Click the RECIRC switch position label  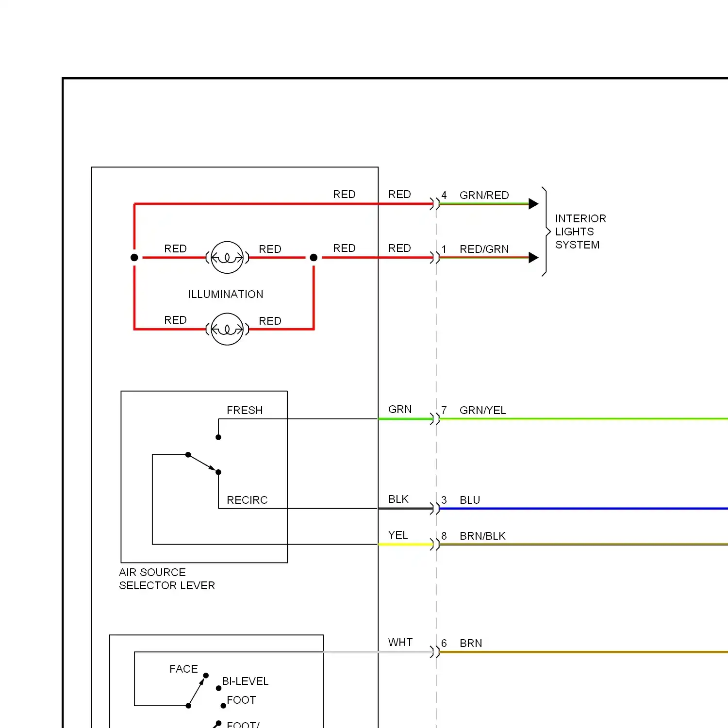tap(247, 500)
